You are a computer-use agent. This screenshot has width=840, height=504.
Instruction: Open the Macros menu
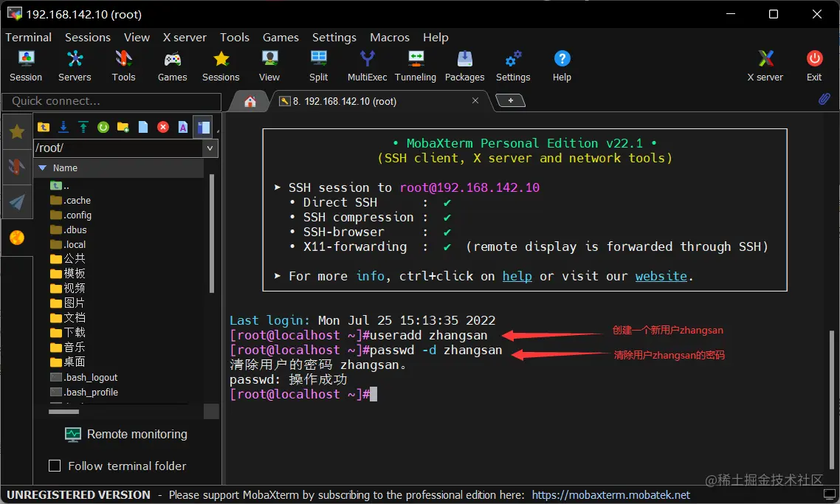pos(390,37)
